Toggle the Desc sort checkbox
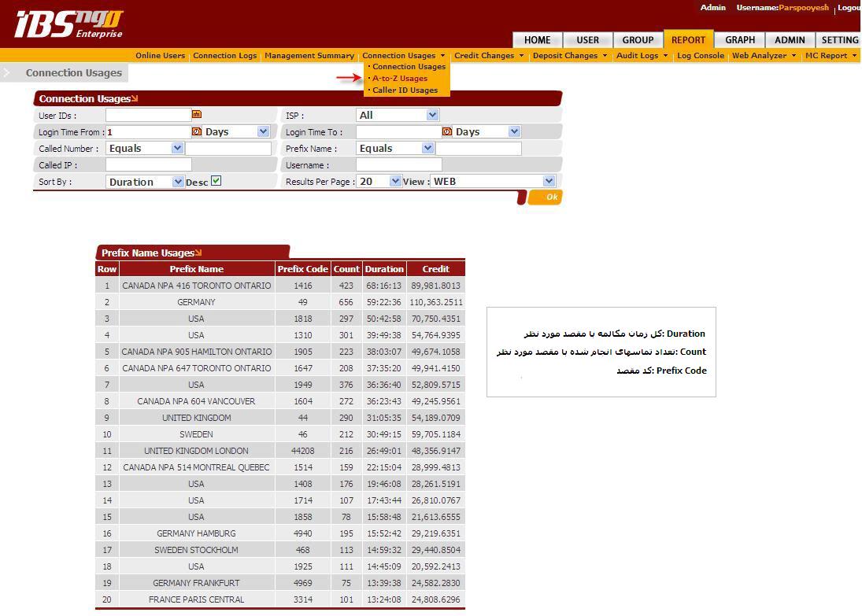 (216, 181)
